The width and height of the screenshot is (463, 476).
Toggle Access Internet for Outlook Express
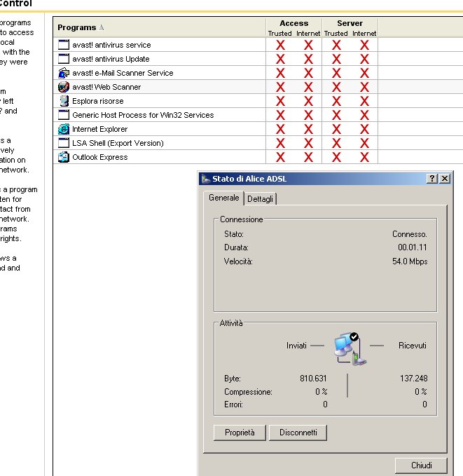pos(308,157)
